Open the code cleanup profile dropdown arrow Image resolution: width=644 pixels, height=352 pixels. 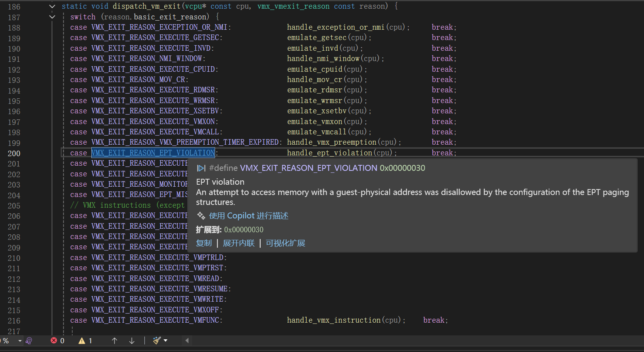(165, 341)
